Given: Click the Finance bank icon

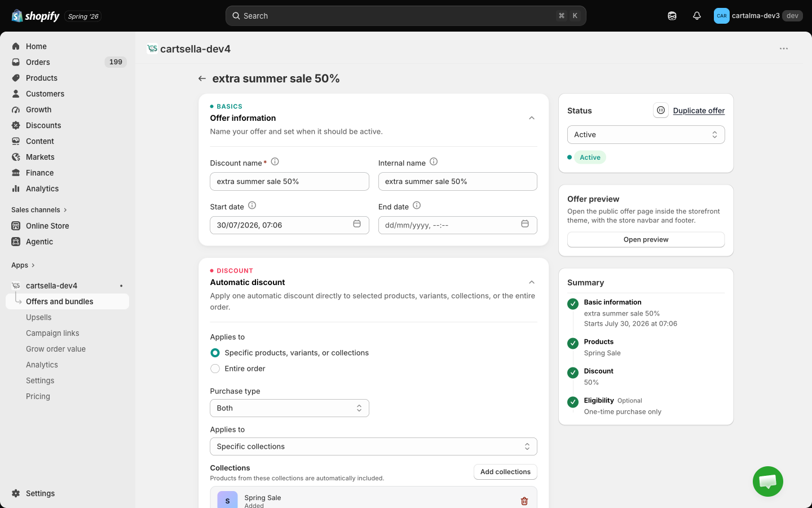Looking at the screenshot, I should [16, 173].
